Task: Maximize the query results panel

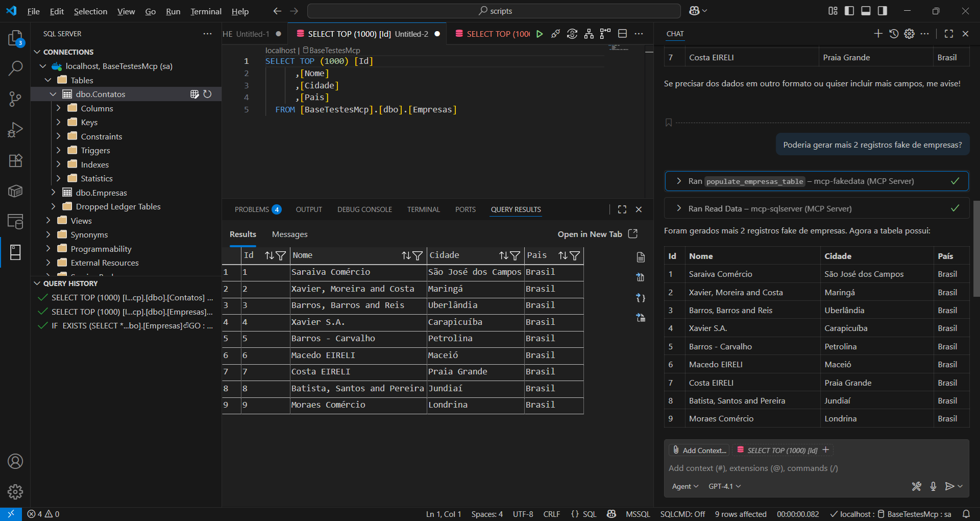Action: [x=622, y=209]
